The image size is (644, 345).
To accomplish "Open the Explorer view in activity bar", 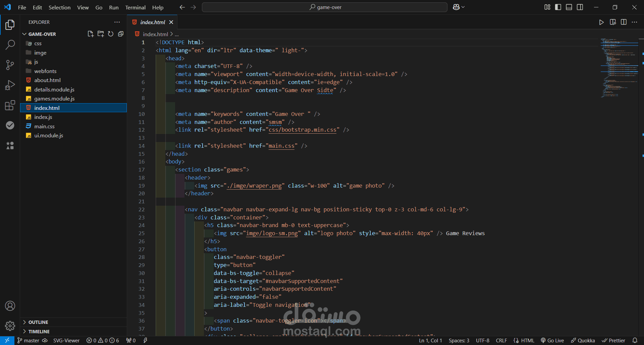I will [x=10, y=24].
